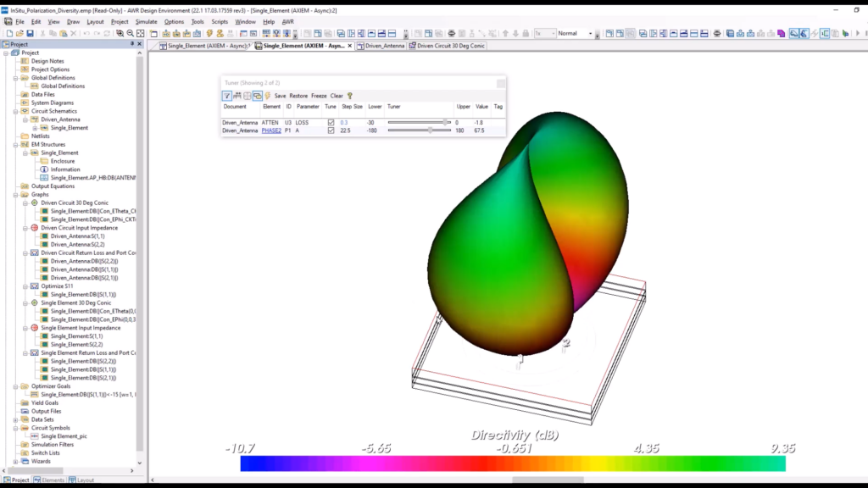Switch to the Driven_Antenna tab

pos(381,46)
